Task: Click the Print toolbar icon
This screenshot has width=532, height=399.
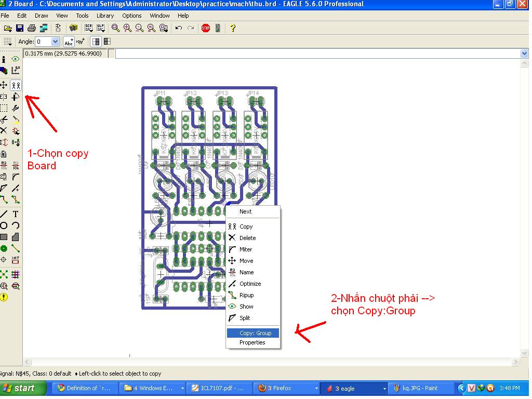Action: (32, 28)
